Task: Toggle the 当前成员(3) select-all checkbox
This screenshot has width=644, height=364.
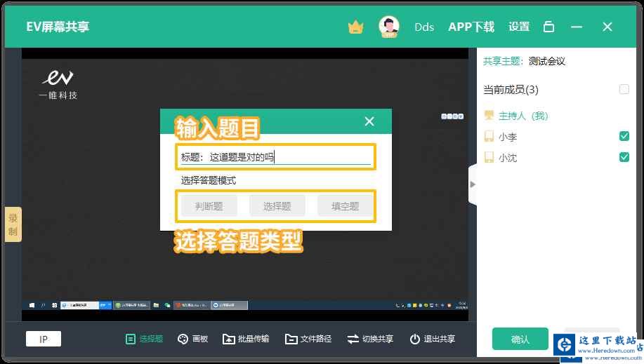Action: (624, 89)
